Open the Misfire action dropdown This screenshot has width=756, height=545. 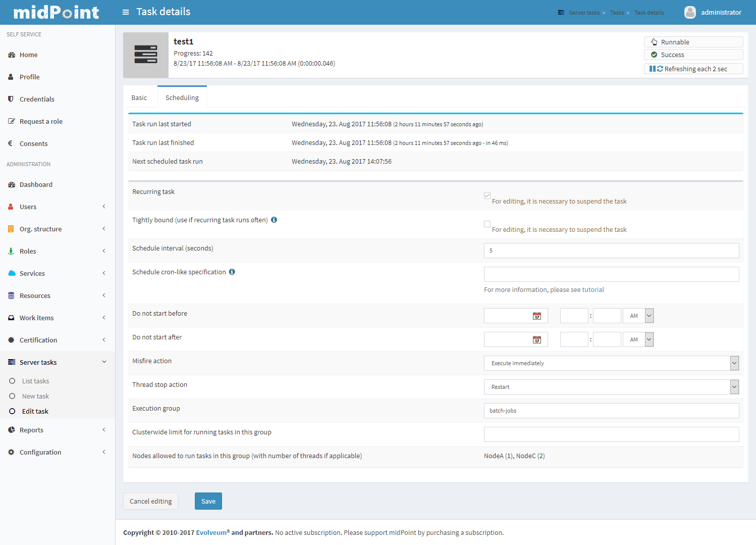[611, 363]
